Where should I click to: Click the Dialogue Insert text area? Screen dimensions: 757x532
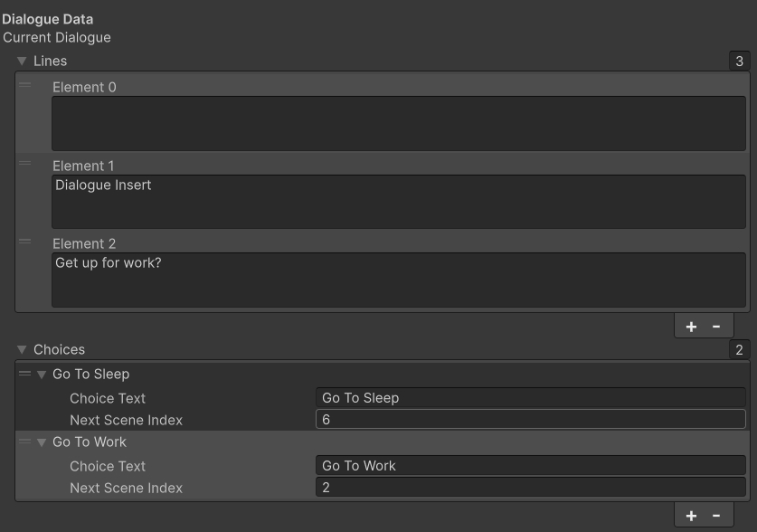pyautogui.click(x=398, y=202)
